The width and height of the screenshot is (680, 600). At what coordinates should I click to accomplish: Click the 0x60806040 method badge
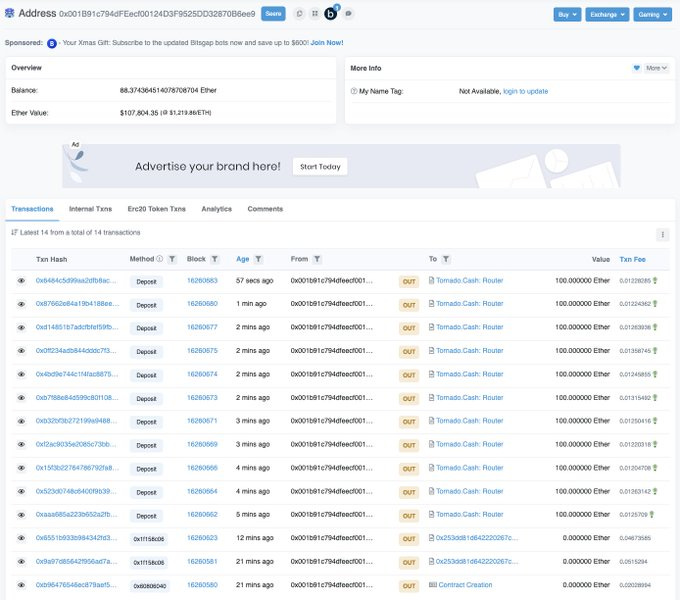point(150,586)
